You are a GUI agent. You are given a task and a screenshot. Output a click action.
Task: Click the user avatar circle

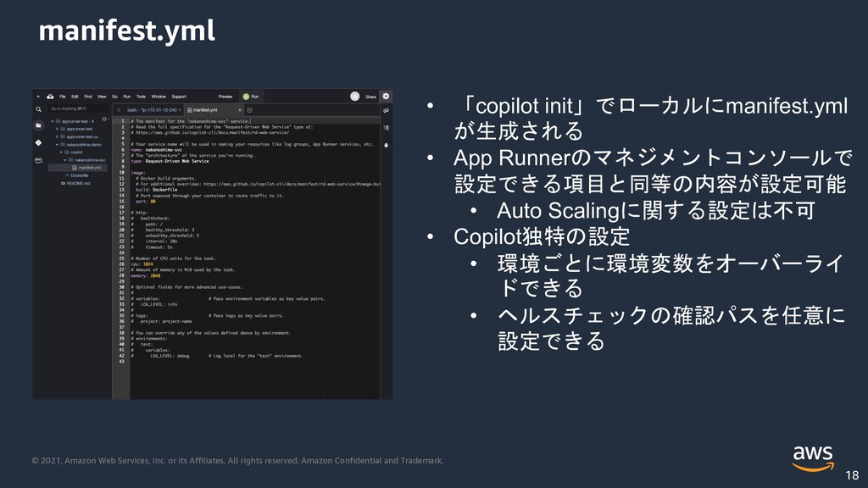tap(355, 97)
